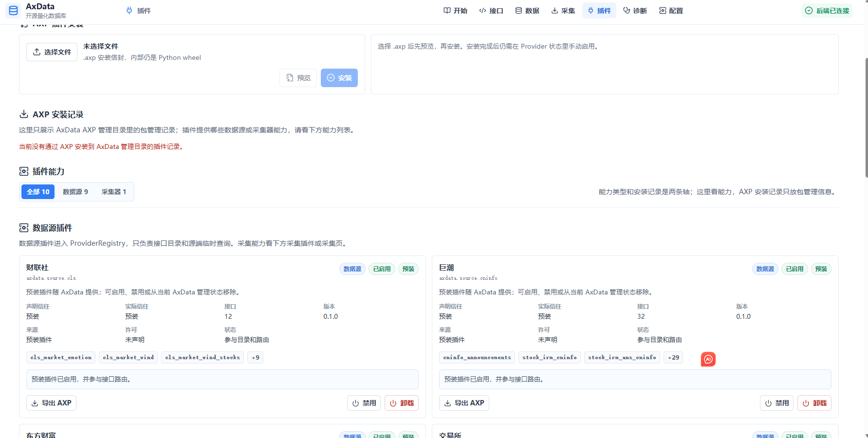Click the icon beside 数据源插件 heading

click(23, 228)
